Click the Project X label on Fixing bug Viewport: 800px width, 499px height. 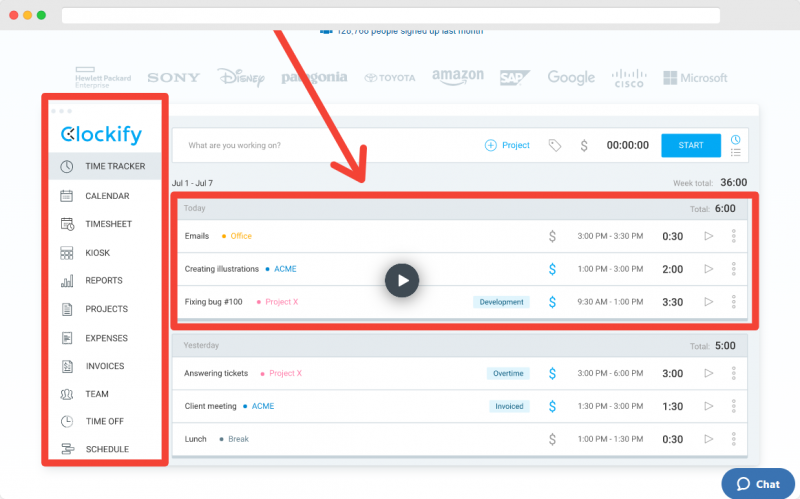pos(282,302)
